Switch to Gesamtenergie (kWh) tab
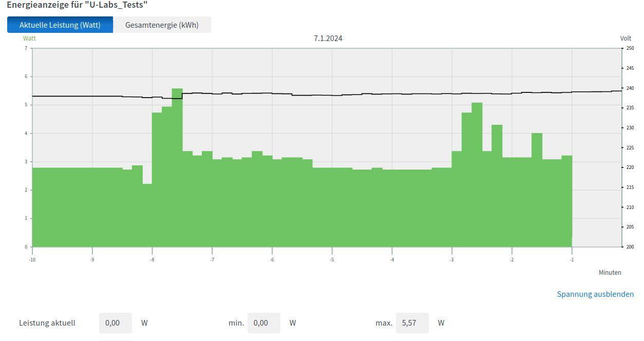Screen dimensions: 644x341 click(x=162, y=25)
